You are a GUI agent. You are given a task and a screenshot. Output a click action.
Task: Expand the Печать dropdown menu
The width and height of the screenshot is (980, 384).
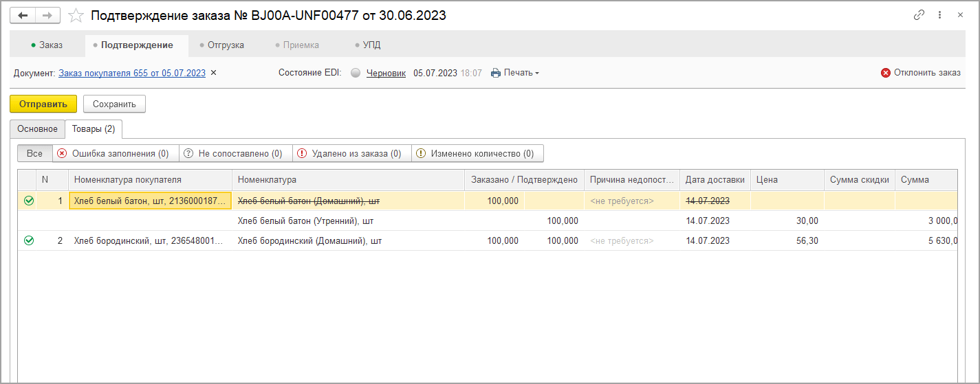(x=521, y=73)
